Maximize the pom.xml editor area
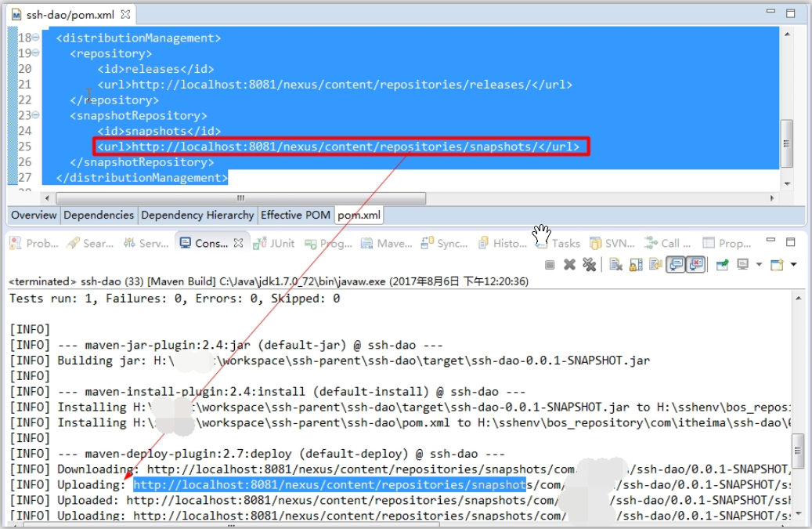Screen dimensions: 812x529 (x=790, y=13)
